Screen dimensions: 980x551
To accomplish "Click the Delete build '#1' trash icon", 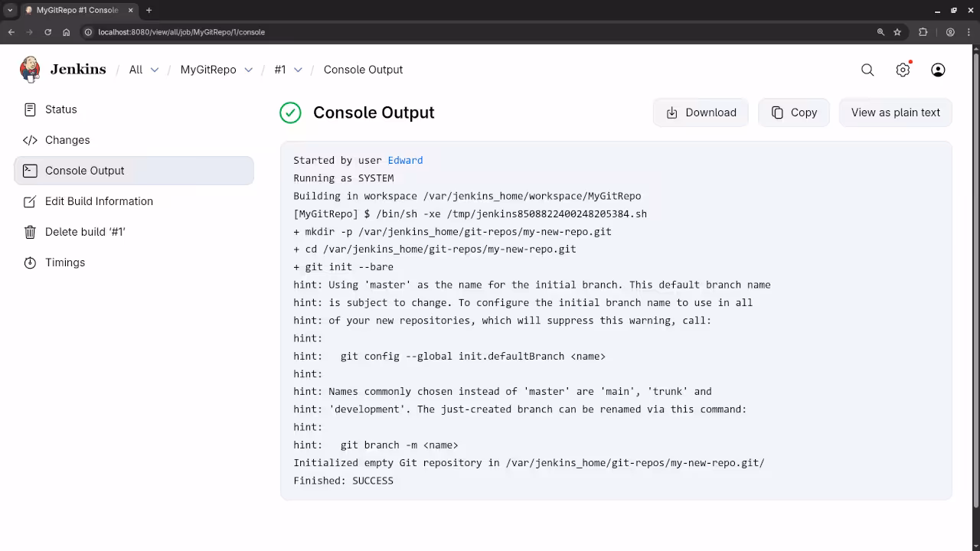I will 30,232.
